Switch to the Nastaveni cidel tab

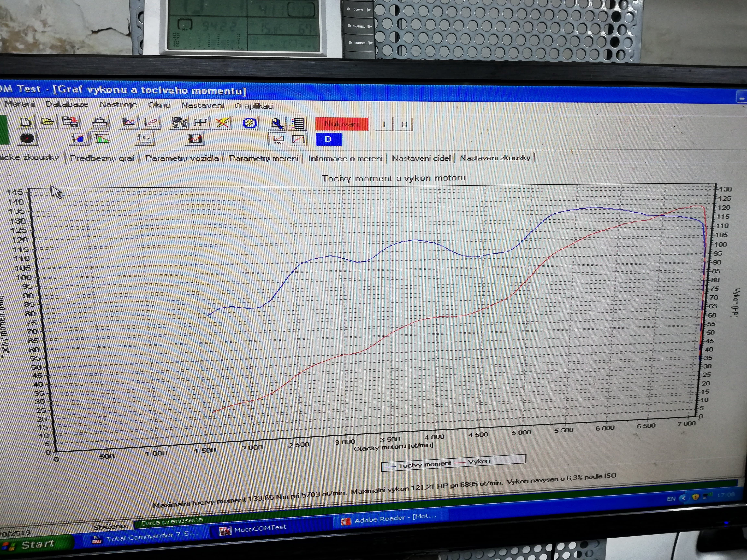[x=421, y=158]
